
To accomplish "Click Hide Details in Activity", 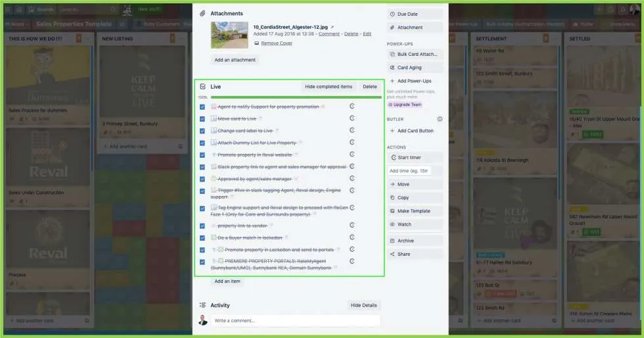I will pyautogui.click(x=363, y=305).
